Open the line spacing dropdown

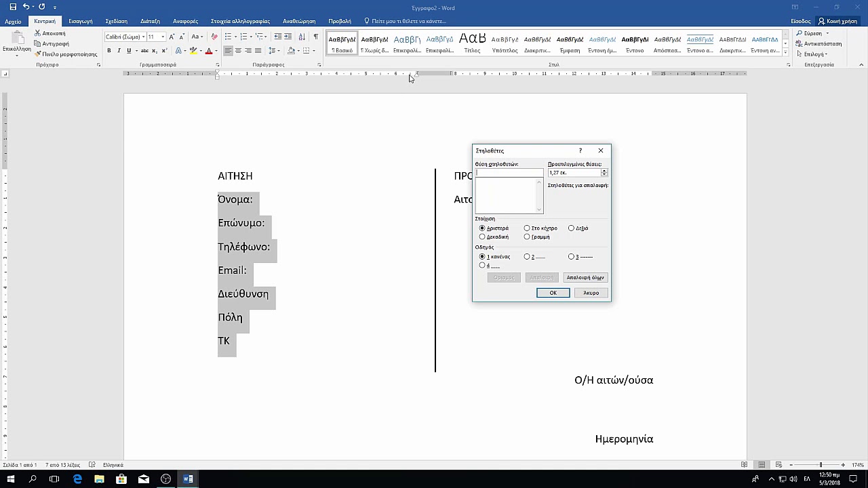274,51
